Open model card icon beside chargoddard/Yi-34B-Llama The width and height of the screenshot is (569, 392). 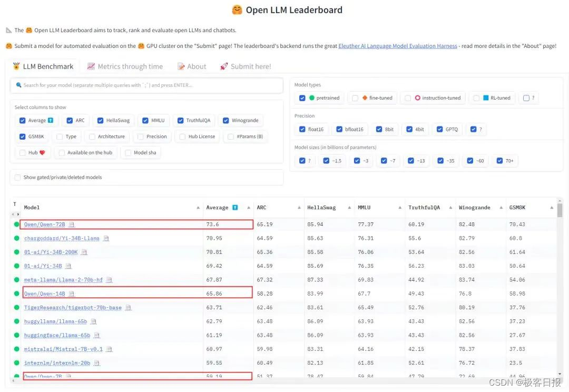[106, 239]
